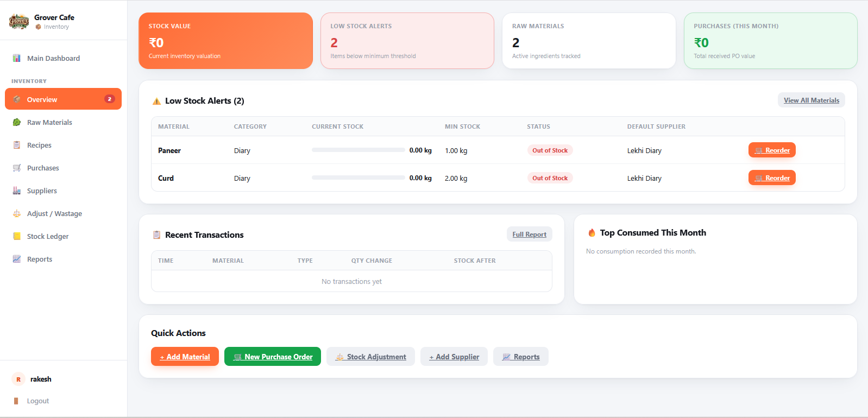Click Add Supplier quick action

[x=454, y=357]
